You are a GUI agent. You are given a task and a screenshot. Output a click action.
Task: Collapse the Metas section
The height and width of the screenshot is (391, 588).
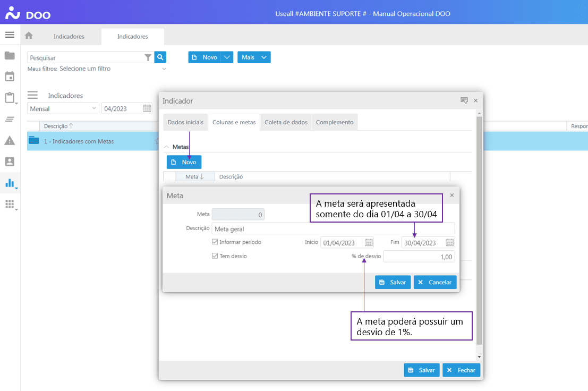click(167, 147)
